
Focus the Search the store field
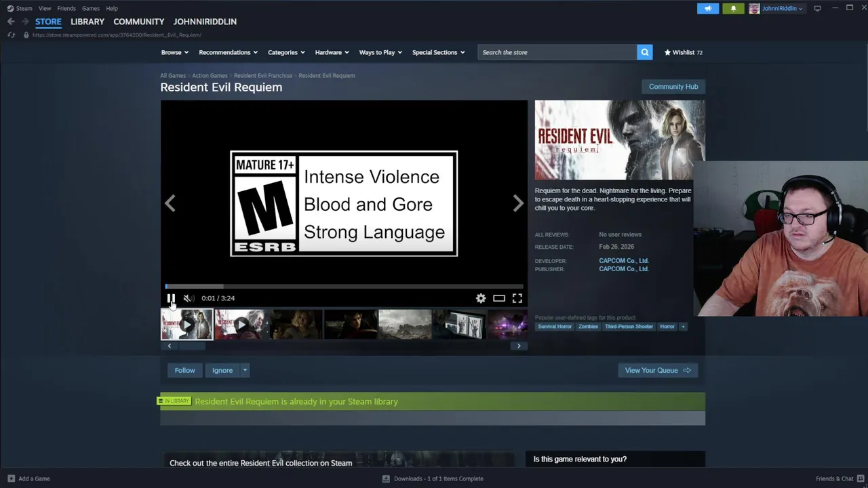click(x=557, y=52)
